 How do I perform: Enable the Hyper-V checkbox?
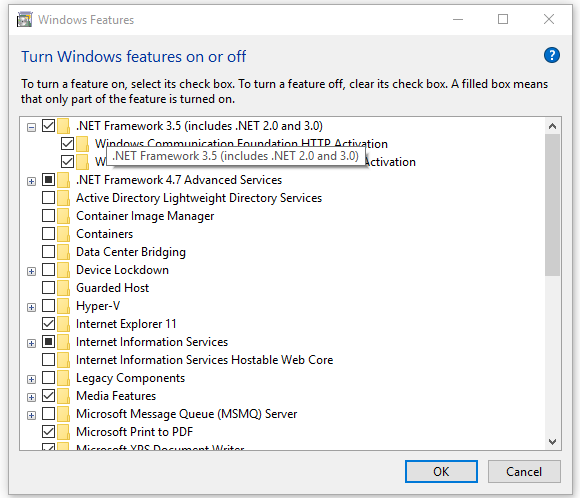point(48,306)
